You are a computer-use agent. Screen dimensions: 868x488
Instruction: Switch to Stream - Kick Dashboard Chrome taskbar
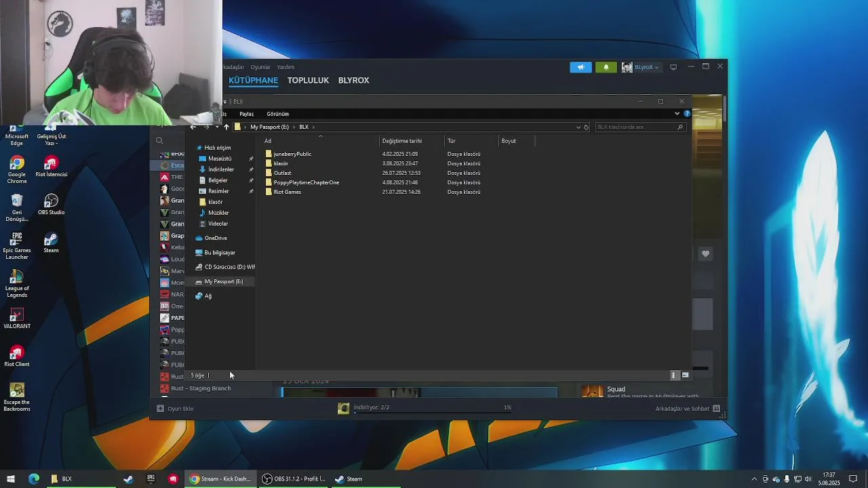220,479
